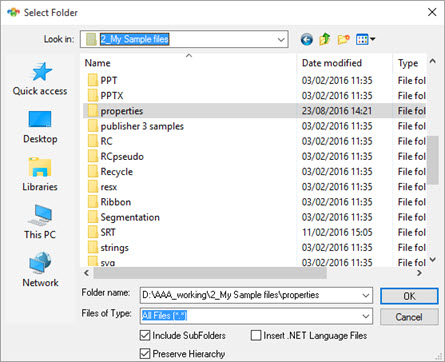This screenshot has height=362, width=445.
Task: Select the Recycle folder name
Action: (117, 172)
